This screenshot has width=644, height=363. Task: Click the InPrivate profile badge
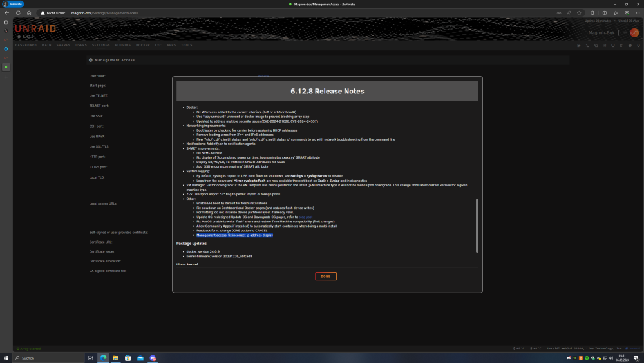pyautogui.click(x=13, y=4)
